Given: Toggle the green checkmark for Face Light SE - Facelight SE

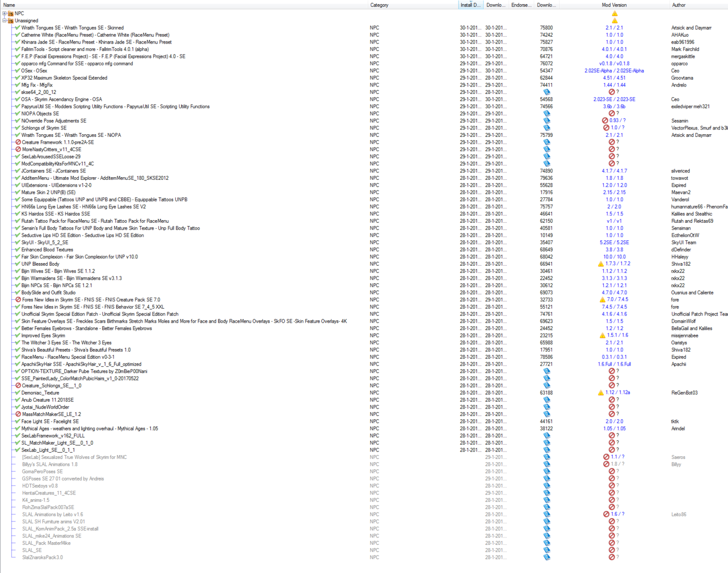Looking at the screenshot, I should click(18, 421).
